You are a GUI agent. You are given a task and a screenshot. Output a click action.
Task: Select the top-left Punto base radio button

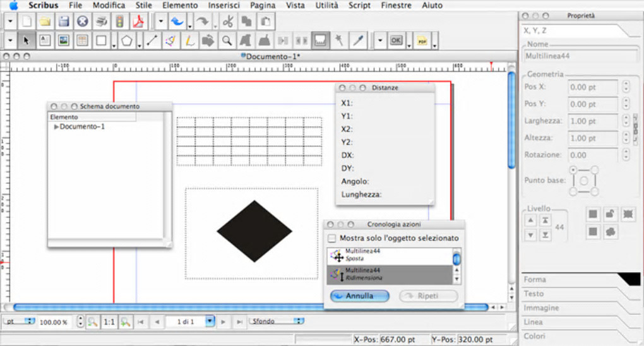coord(573,170)
